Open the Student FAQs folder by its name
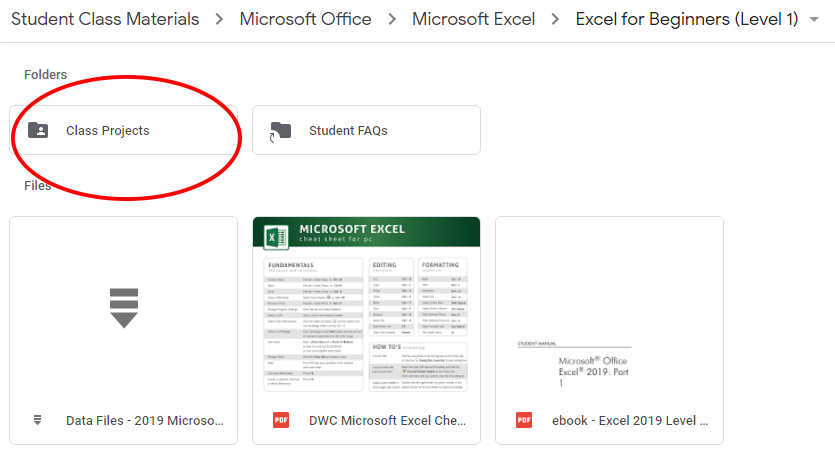This screenshot has height=467, width=835. 348,130
